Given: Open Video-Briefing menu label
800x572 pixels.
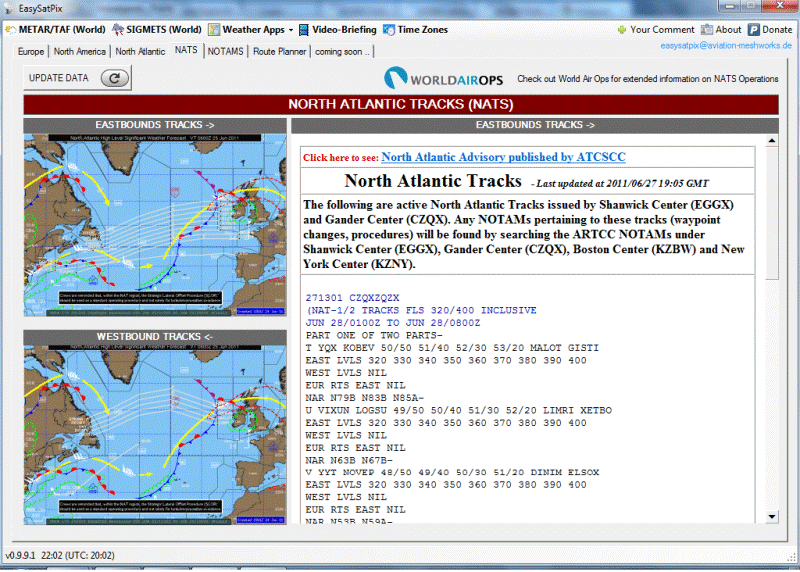Looking at the screenshot, I should coord(344,30).
